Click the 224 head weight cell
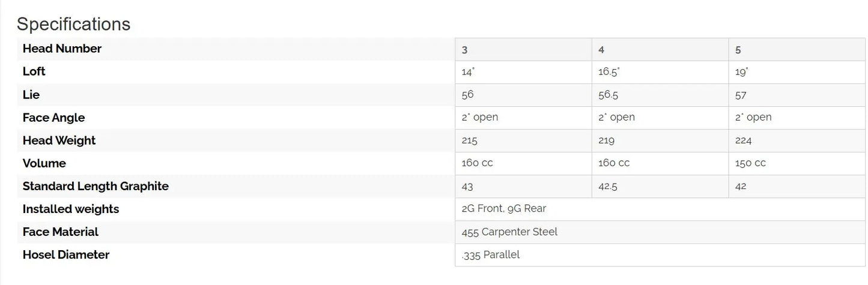This screenshot has width=868, height=285. pyautogui.click(x=743, y=140)
